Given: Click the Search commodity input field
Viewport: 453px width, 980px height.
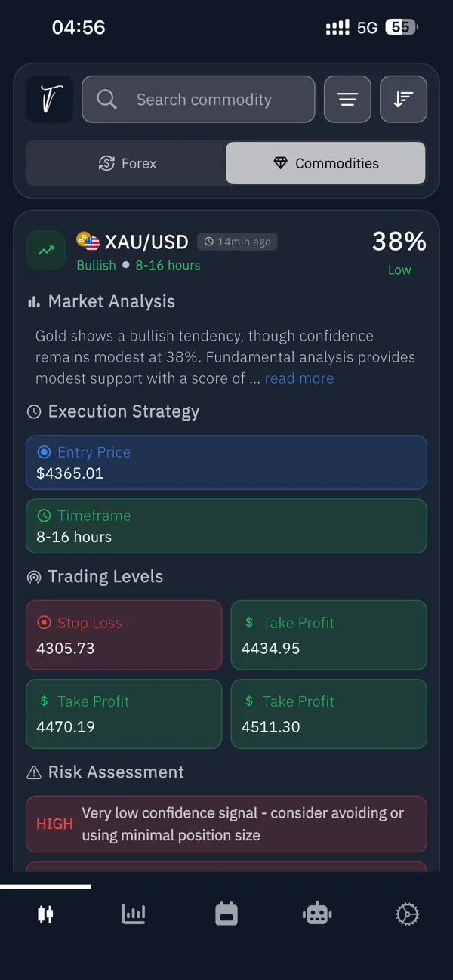Looking at the screenshot, I should pos(198,99).
